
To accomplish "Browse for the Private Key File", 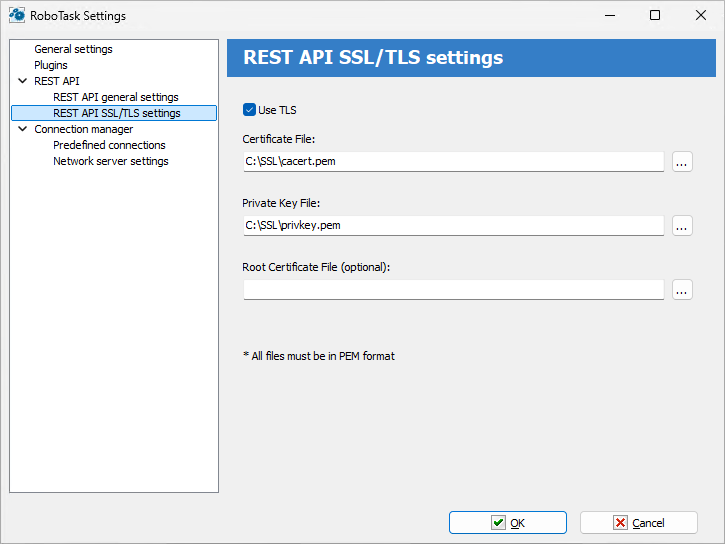I will pyautogui.click(x=682, y=226).
